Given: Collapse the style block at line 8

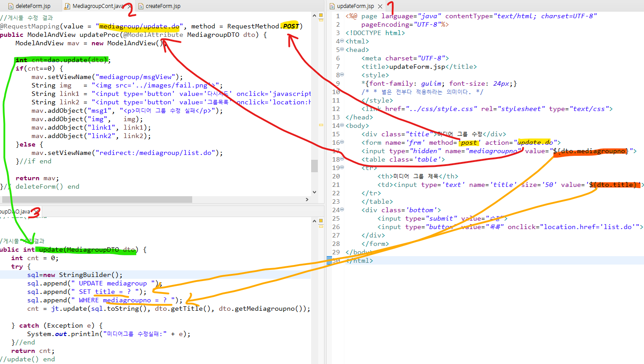Looking at the screenshot, I should click(342, 75).
